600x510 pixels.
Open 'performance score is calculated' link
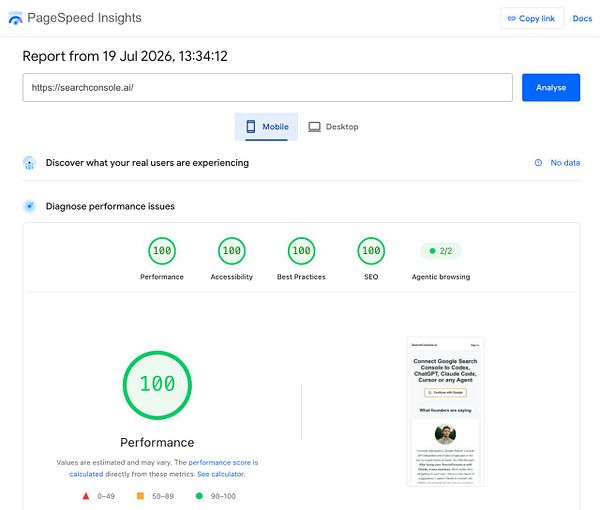coord(223,463)
